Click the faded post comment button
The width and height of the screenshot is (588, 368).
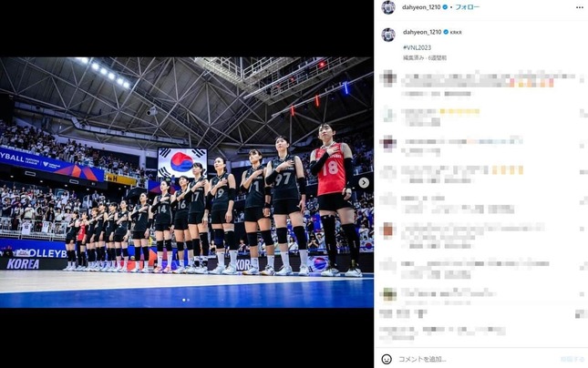(572, 359)
